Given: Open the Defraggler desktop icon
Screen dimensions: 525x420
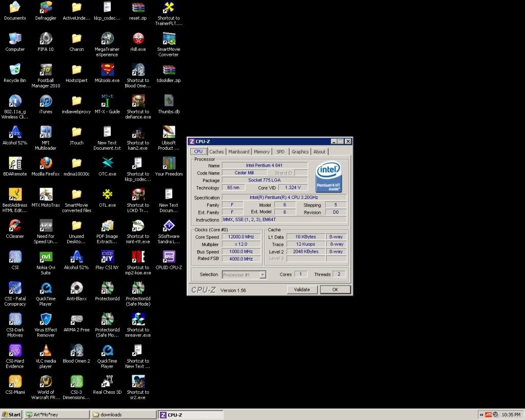Looking at the screenshot, I should click(x=46, y=8).
